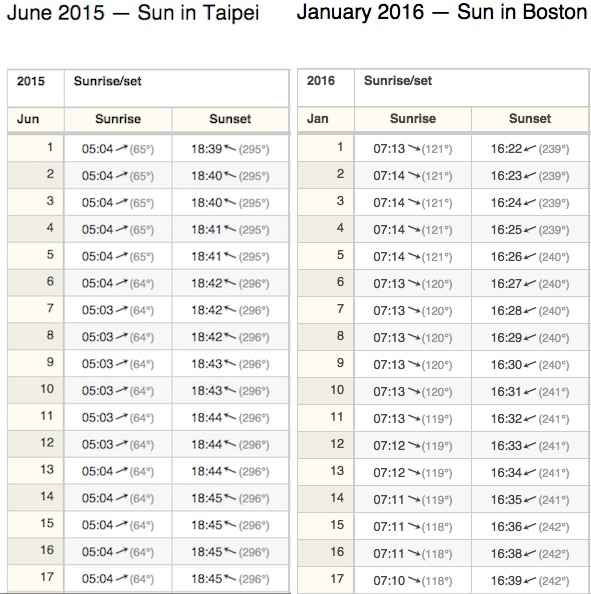The height and width of the screenshot is (594, 591).
Task: Click Taipei June 11 sunset 18:44 cell
Action: pyautogui.click(x=230, y=418)
